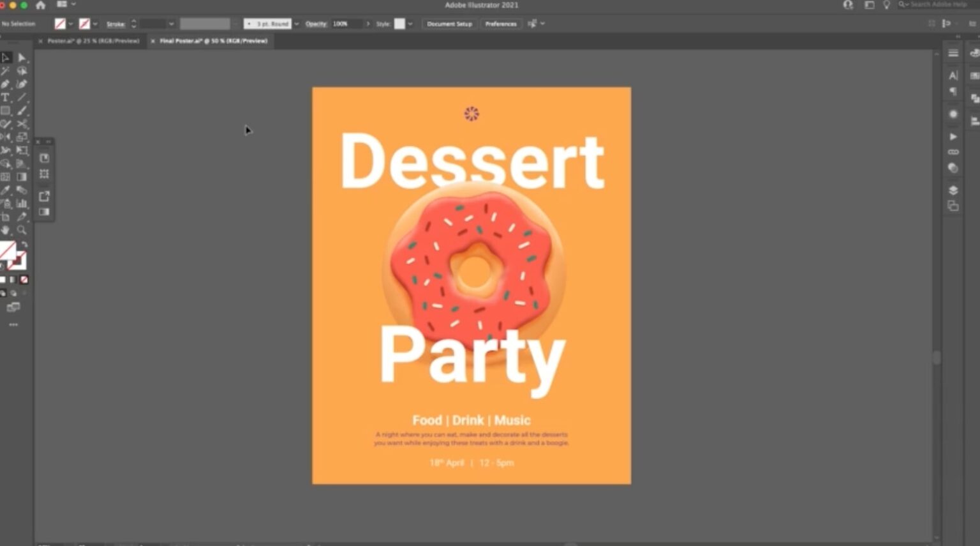Expand the Style dropdown in the options bar
The width and height of the screenshot is (980, 546).
tap(410, 24)
